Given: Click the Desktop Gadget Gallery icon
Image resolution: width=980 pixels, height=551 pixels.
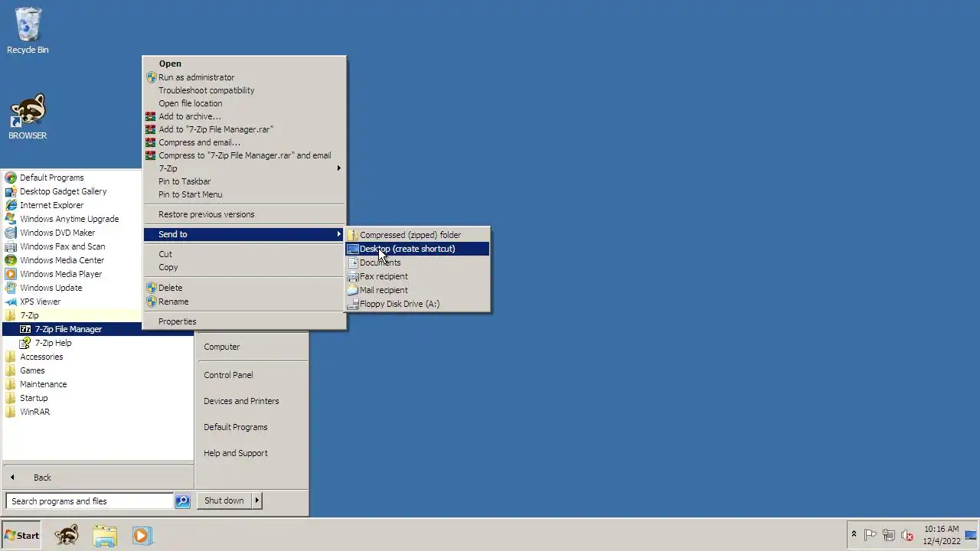Looking at the screenshot, I should [x=11, y=191].
